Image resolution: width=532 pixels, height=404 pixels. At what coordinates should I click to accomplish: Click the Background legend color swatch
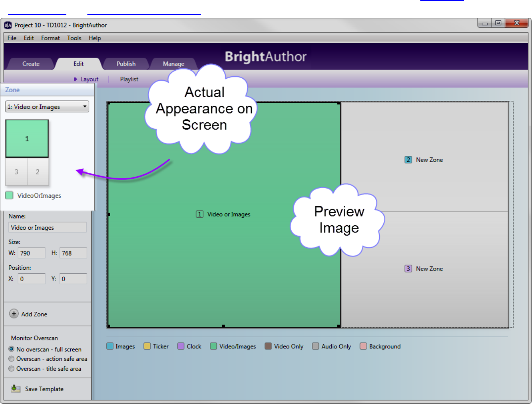point(363,346)
